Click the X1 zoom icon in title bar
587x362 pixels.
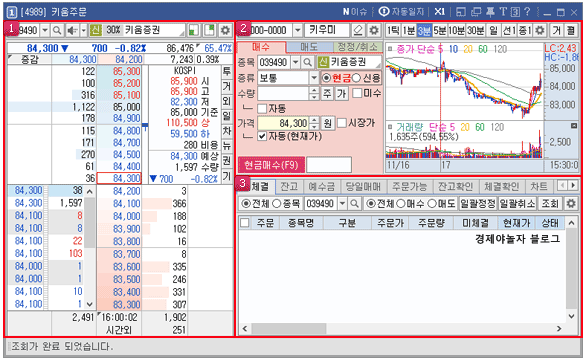click(440, 12)
